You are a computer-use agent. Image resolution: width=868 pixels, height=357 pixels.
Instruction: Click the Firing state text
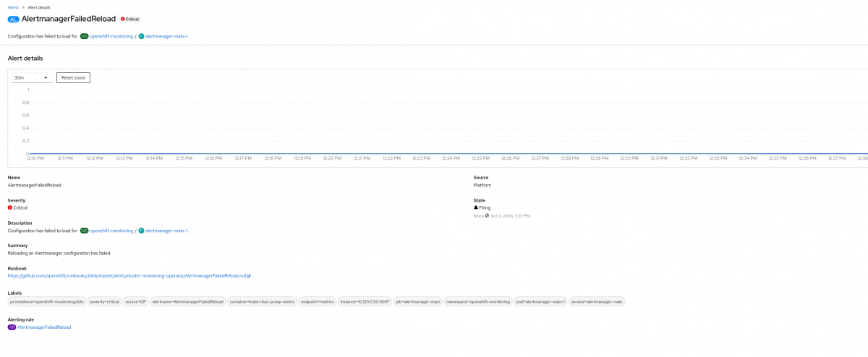485,207
